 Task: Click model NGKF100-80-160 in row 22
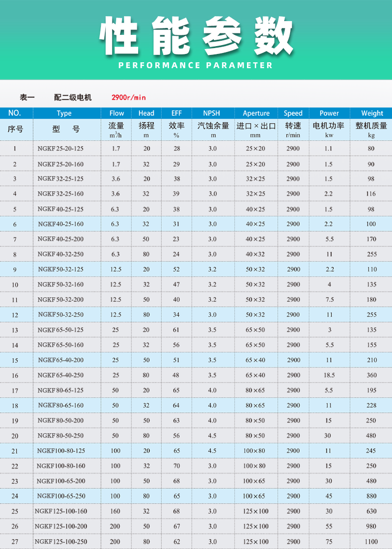[x=60, y=466]
